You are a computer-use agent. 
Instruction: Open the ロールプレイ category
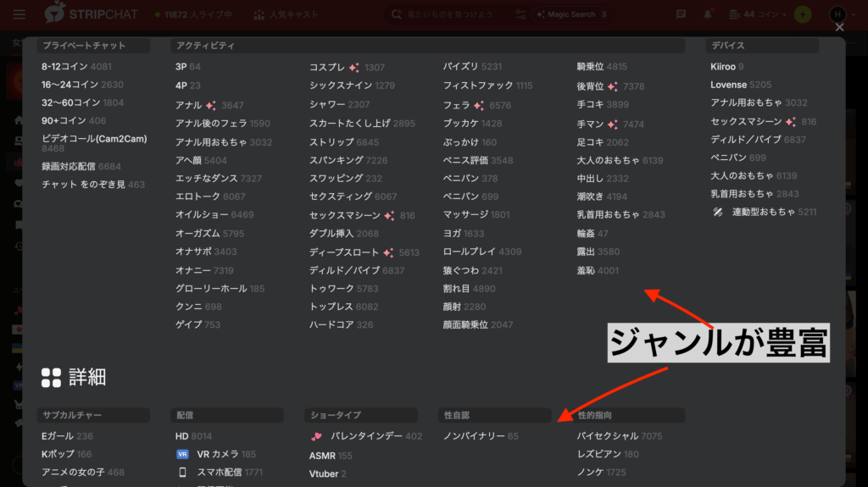(482, 252)
